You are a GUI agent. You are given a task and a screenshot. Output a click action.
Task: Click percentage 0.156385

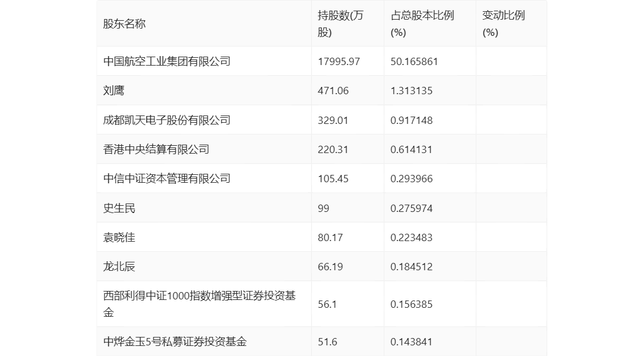coord(412,304)
